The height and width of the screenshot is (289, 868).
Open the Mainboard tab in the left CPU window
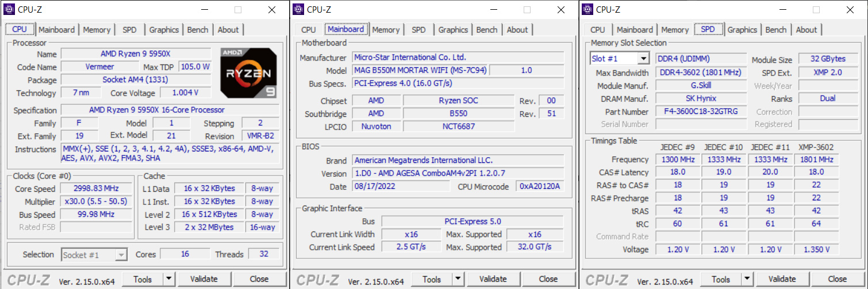(x=57, y=30)
